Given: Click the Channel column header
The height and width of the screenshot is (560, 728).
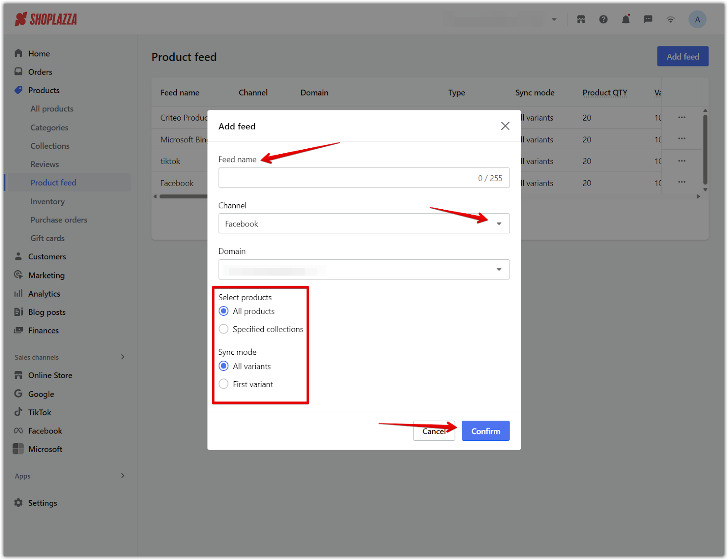Looking at the screenshot, I should coord(253,92).
